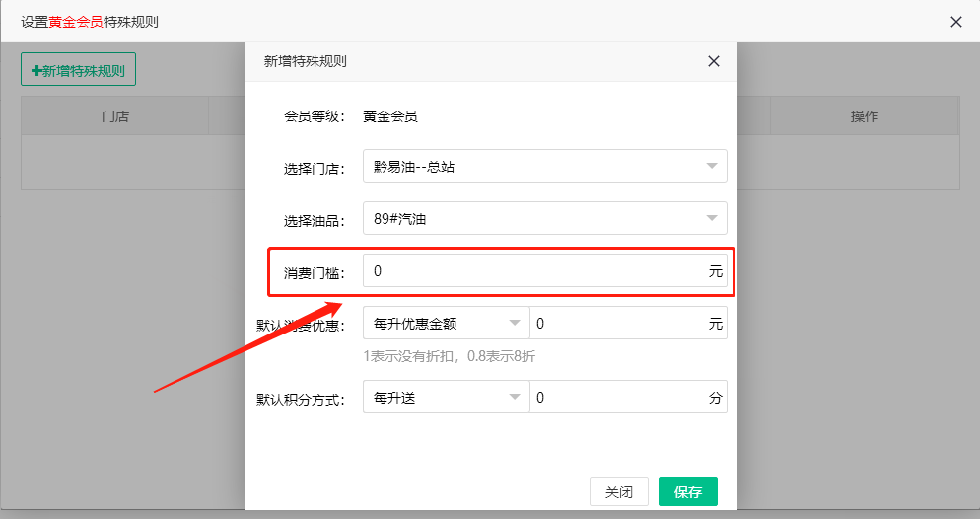Open the 每升优惠金额 discount type dropdown
The width and height of the screenshot is (980, 519).
pyautogui.click(x=446, y=323)
